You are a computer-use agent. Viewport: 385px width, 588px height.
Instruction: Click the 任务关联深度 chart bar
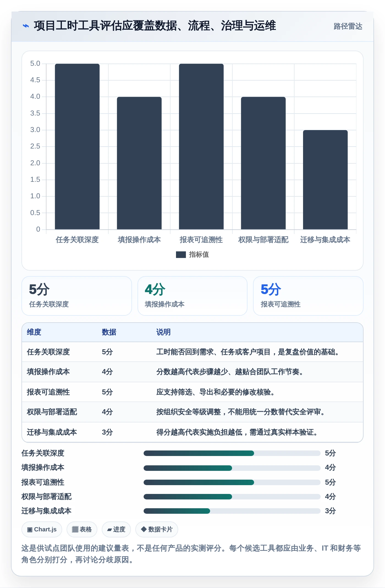coord(77,146)
